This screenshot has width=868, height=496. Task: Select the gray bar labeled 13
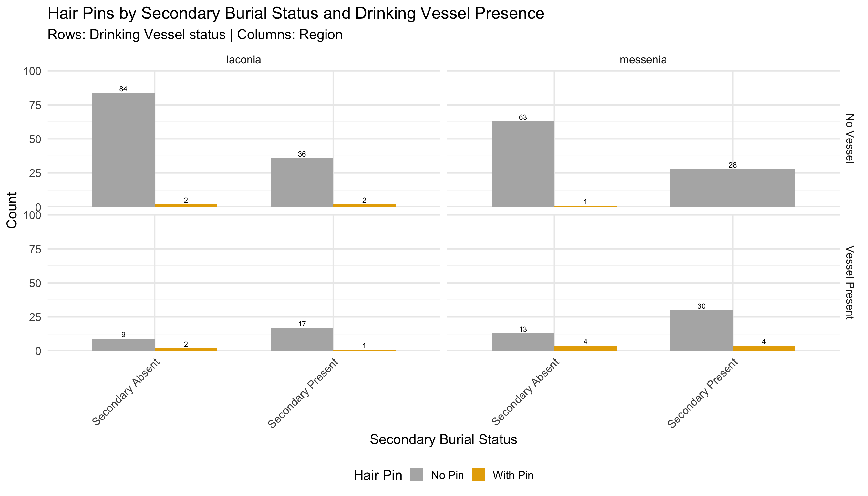point(523,342)
